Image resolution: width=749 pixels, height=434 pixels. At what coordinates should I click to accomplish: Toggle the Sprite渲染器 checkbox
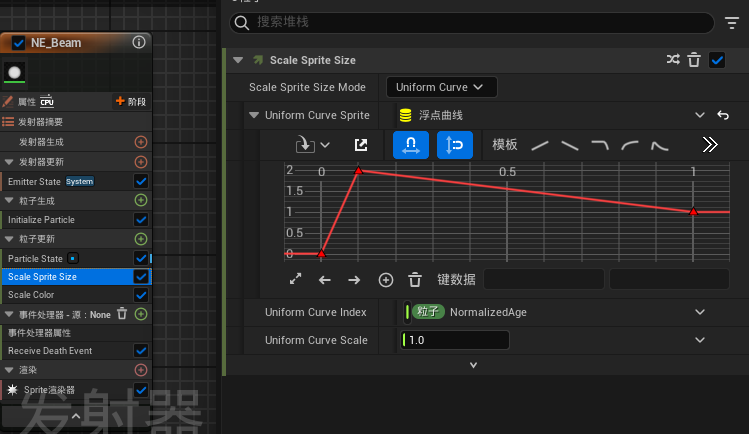click(x=141, y=390)
